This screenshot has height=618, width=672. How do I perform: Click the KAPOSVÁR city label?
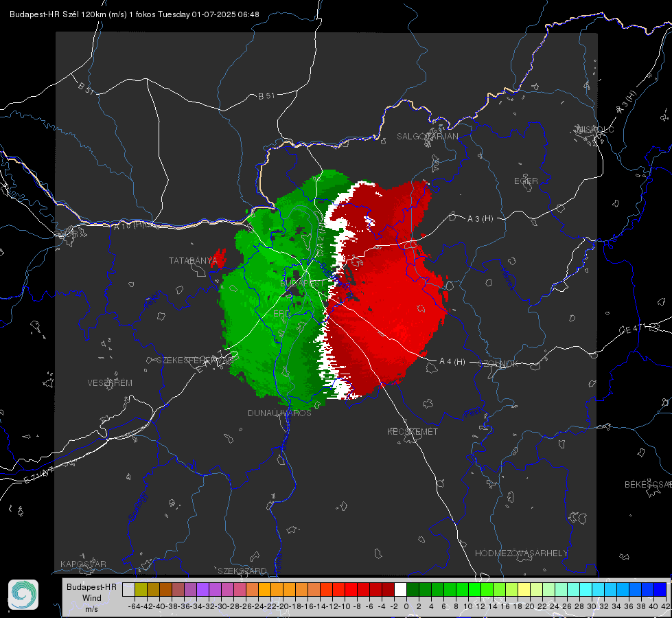83,564
